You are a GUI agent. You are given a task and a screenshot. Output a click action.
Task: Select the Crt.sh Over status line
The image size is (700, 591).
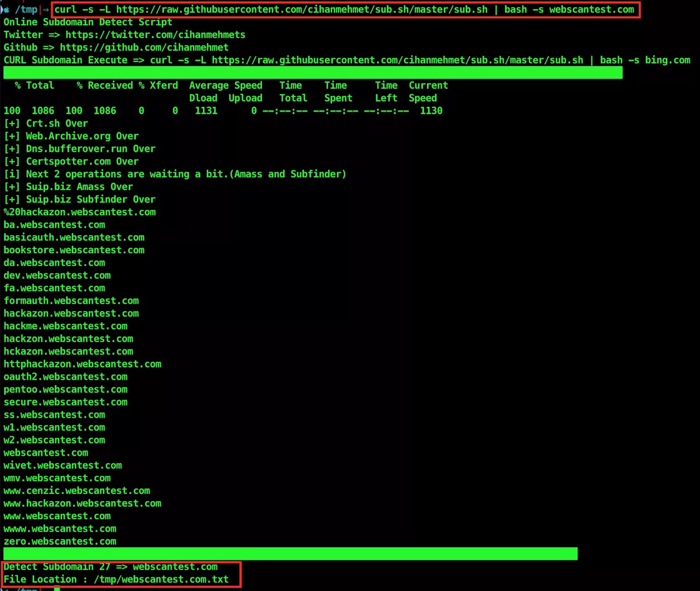45,123
